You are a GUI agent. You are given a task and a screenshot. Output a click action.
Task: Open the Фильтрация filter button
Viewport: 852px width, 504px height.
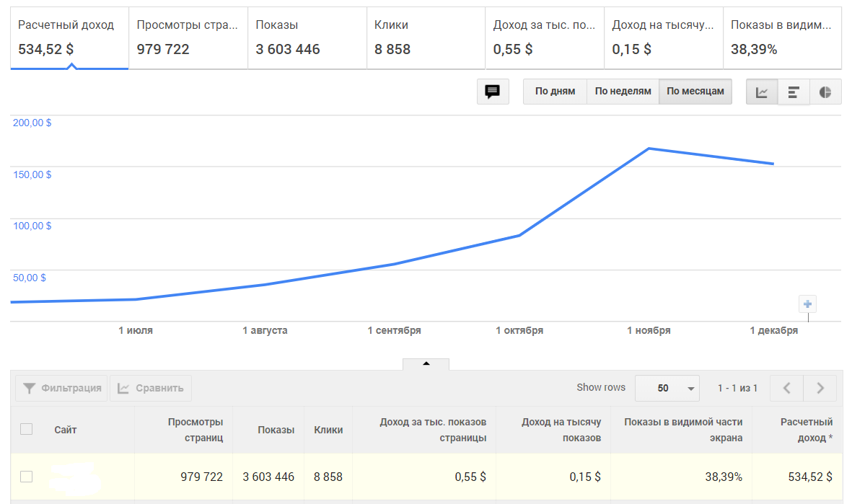pyautogui.click(x=61, y=388)
